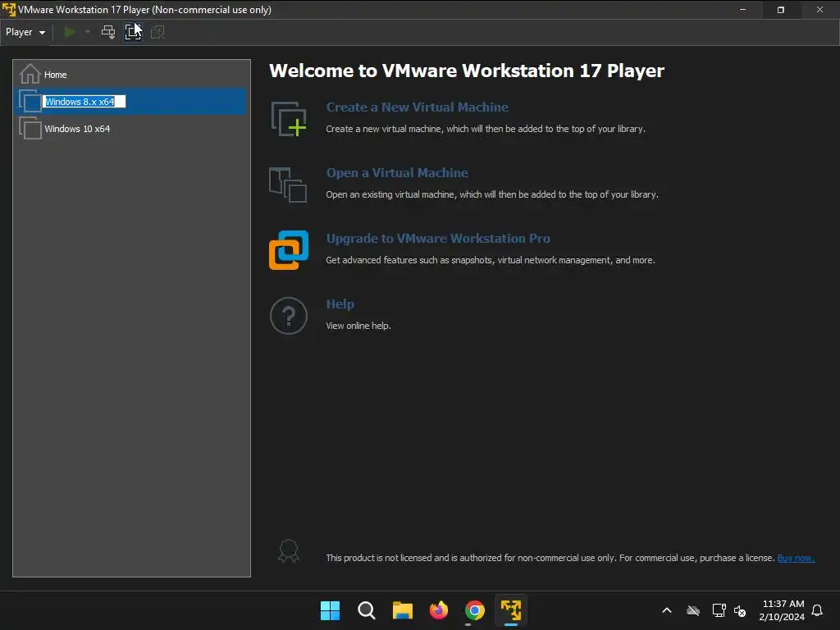Open the notifications bell icon
The height and width of the screenshot is (630, 840).
[817, 610]
